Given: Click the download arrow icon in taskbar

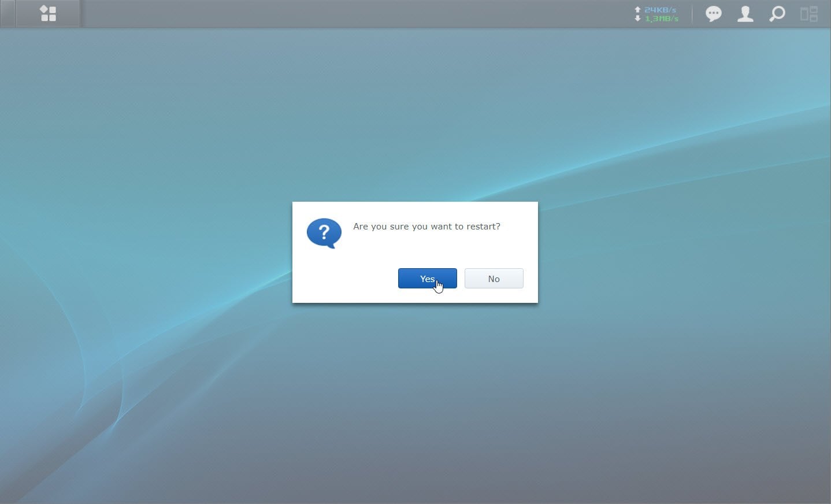Looking at the screenshot, I should pyautogui.click(x=637, y=18).
